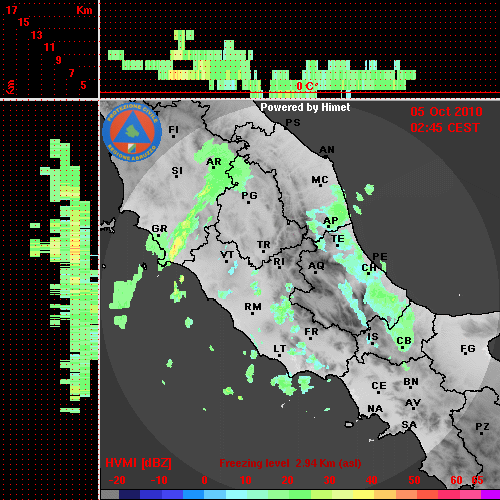This screenshot has width=500, height=500.
Task: Click the RI city label
Action: pyautogui.click(x=279, y=262)
